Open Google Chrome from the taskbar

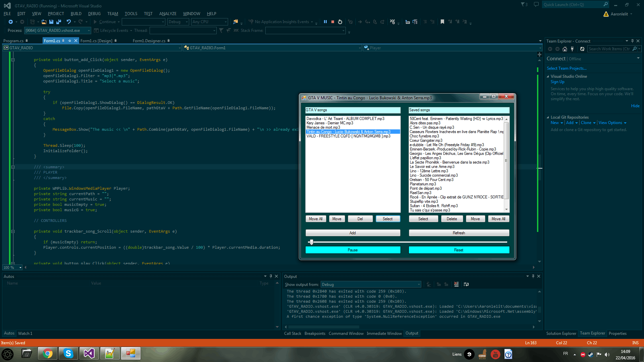(48, 354)
